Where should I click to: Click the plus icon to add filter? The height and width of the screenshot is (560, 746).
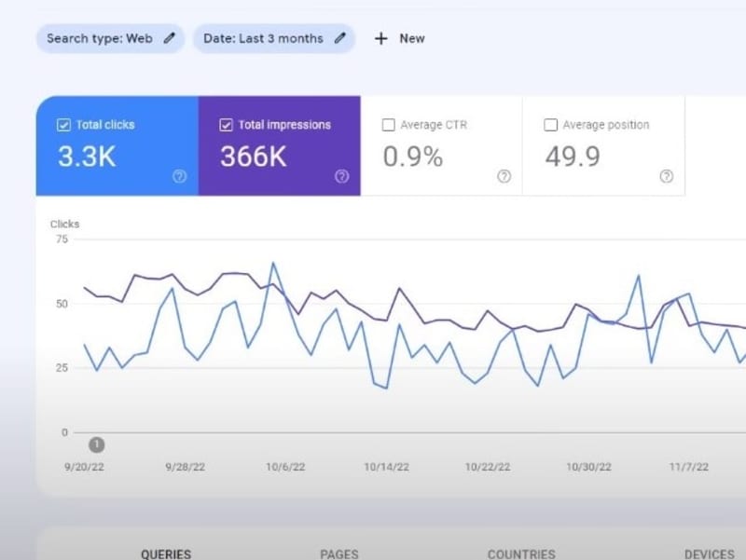tap(381, 38)
